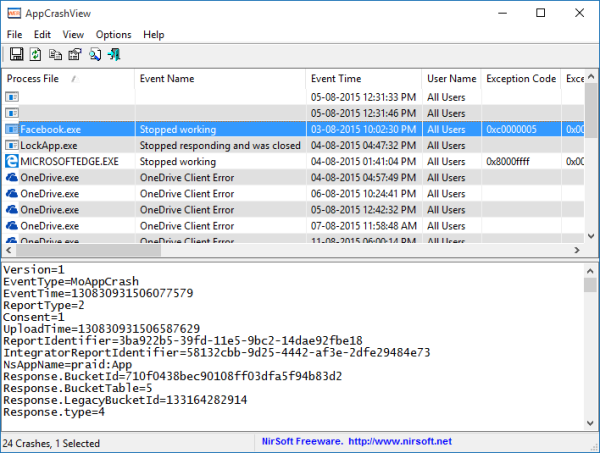
Task: Click OneDrive icon in the 04:57:49 PM row
Action: 12,178
